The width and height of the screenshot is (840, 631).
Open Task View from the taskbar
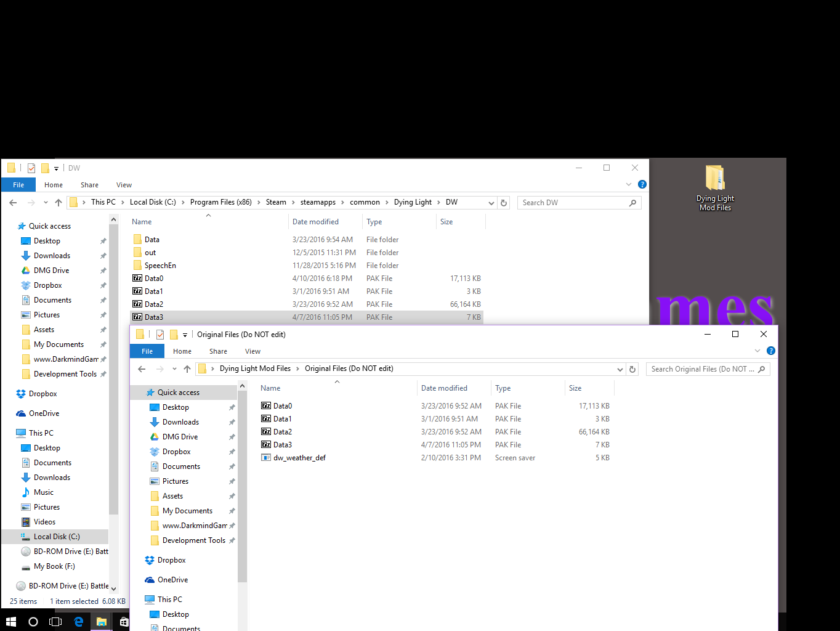[55, 622]
